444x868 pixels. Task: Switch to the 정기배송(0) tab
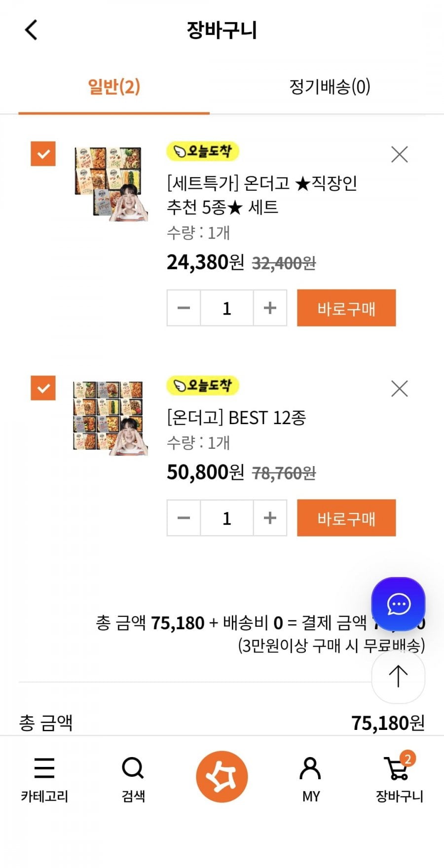(x=330, y=87)
